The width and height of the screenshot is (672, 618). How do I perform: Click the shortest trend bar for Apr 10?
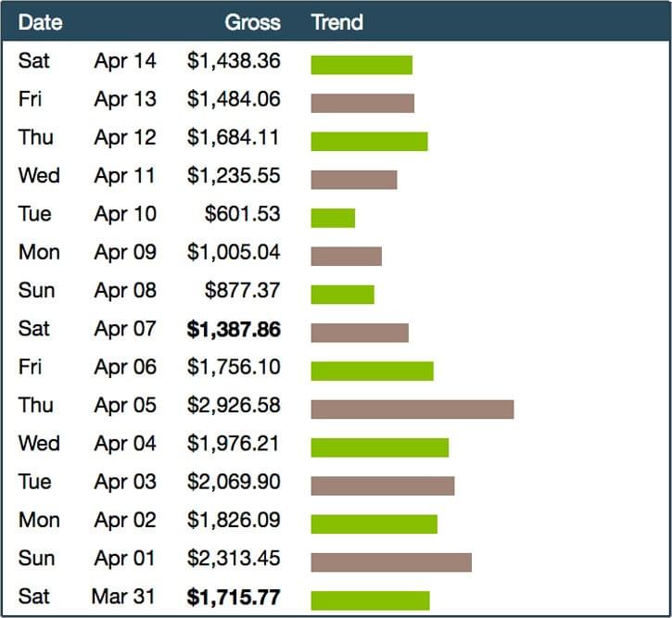point(333,218)
